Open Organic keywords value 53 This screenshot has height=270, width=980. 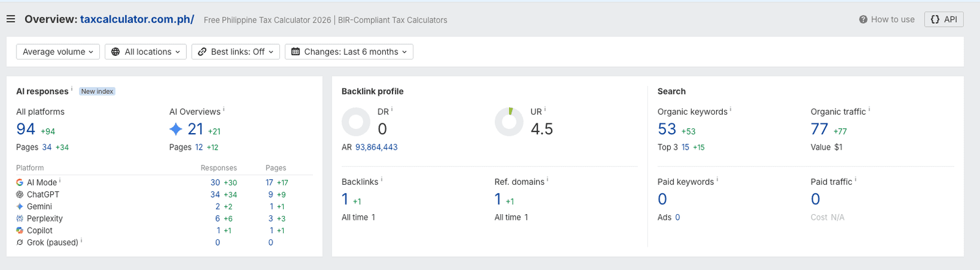point(666,129)
